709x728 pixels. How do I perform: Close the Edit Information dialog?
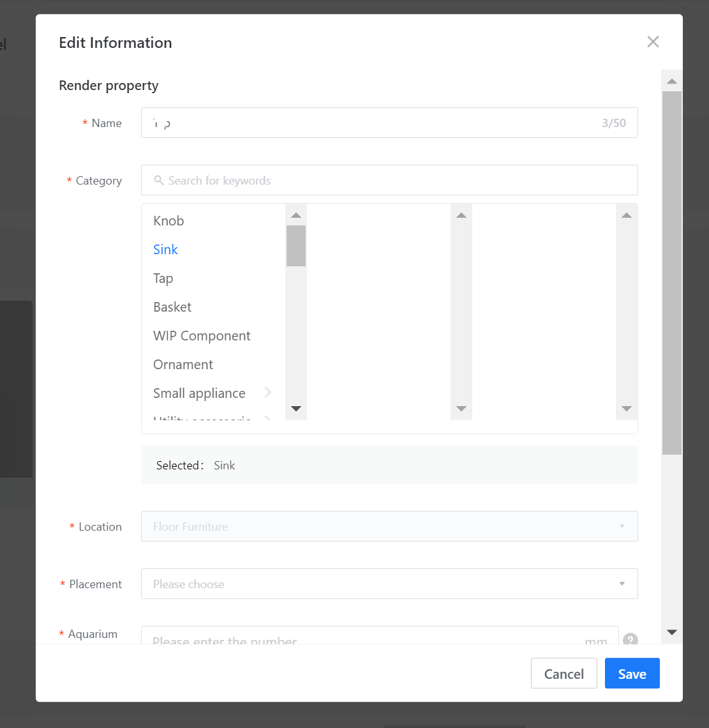(653, 42)
